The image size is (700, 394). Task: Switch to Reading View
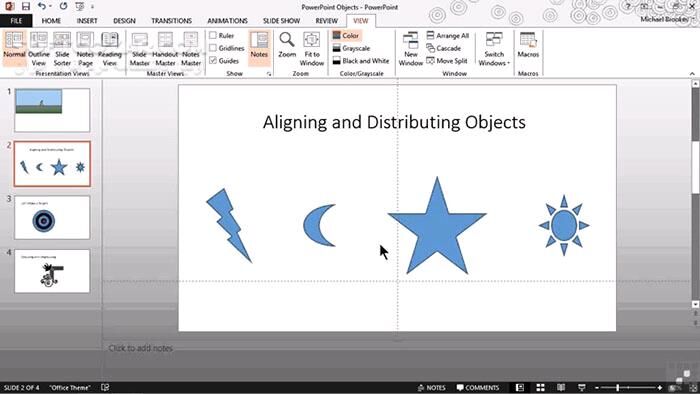coord(109,48)
